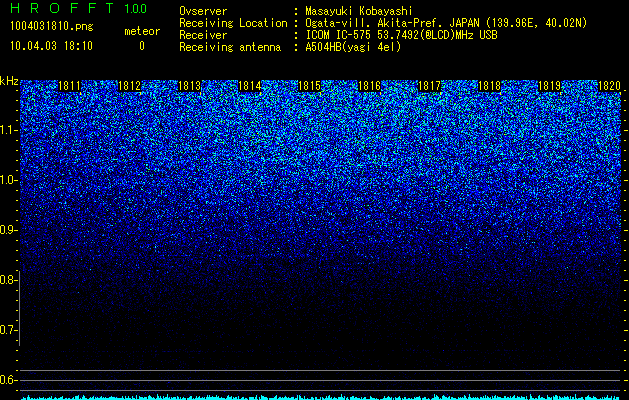This screenshot has width=629, height=400.
Task: Select the filename 1004031810.png
Action: point(52,27)
